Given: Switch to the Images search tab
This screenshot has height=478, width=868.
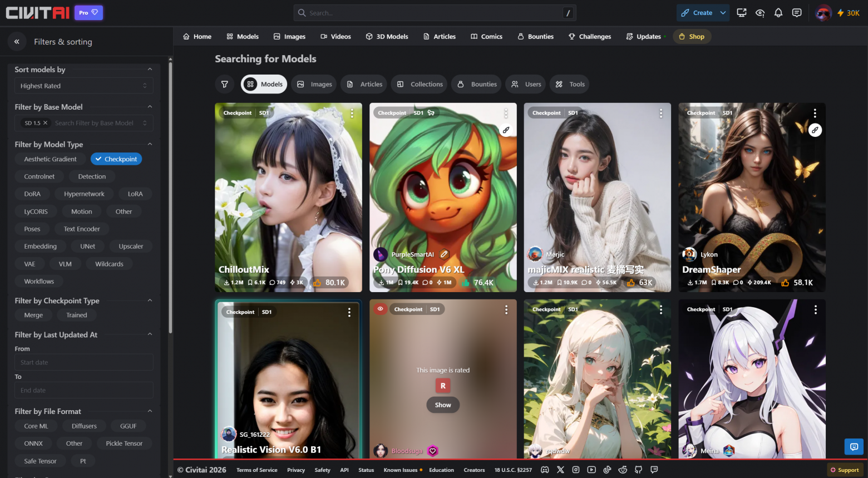Looking at the screenshot, I should point(314,84).
